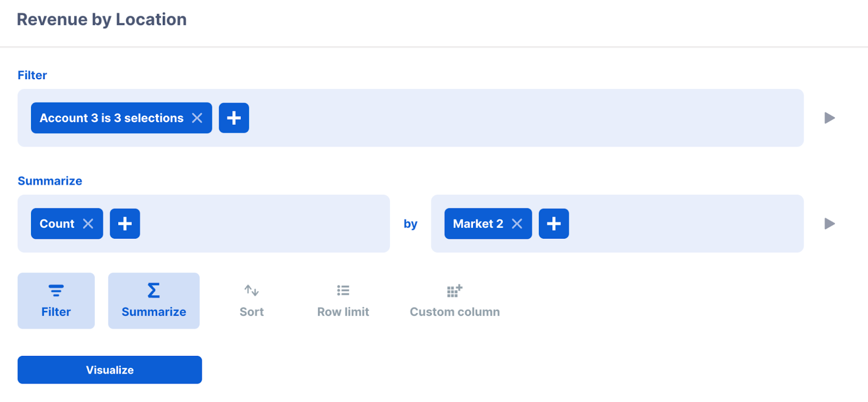Open the Market 2 grouping chip
This screenshot has width=868, height=402.
[x=478, y=224]
